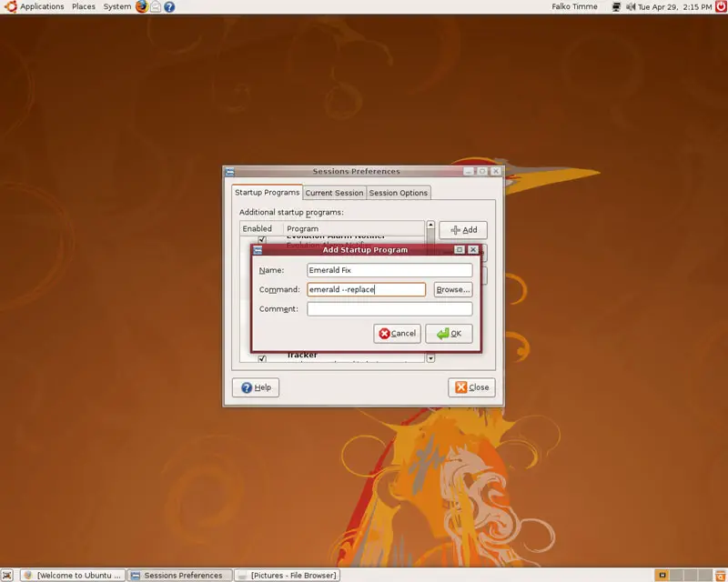The width and height of the screenshot is (728, 582).
Task: Open Pictures - File Browser from taskbar
Action: [287, 576]
